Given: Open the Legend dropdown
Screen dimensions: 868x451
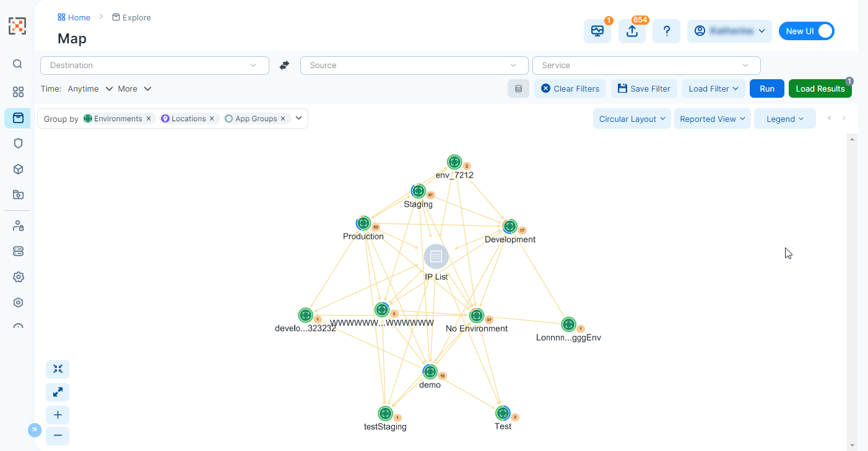Looking at the screenshot, I should point(785,119).
